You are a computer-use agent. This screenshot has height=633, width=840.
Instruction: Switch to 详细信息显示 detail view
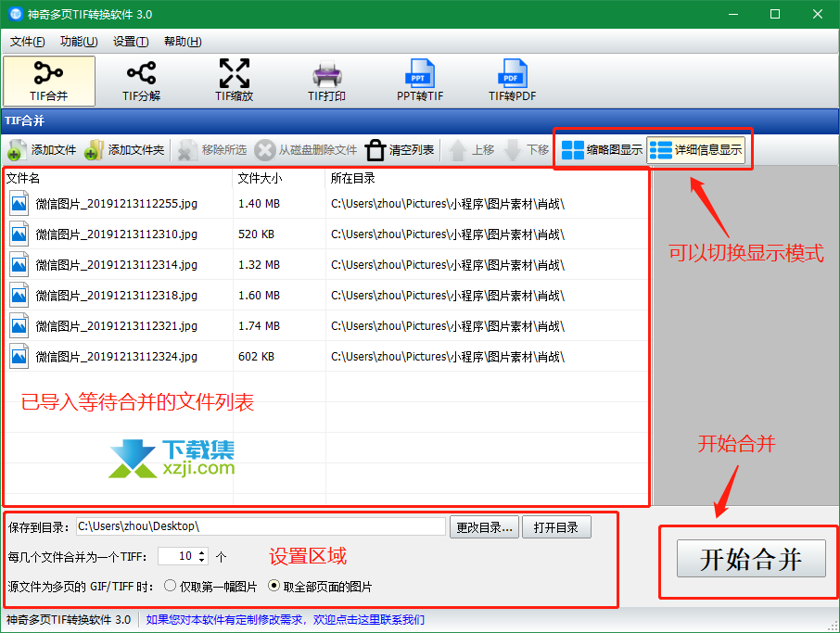pos(696,150)
